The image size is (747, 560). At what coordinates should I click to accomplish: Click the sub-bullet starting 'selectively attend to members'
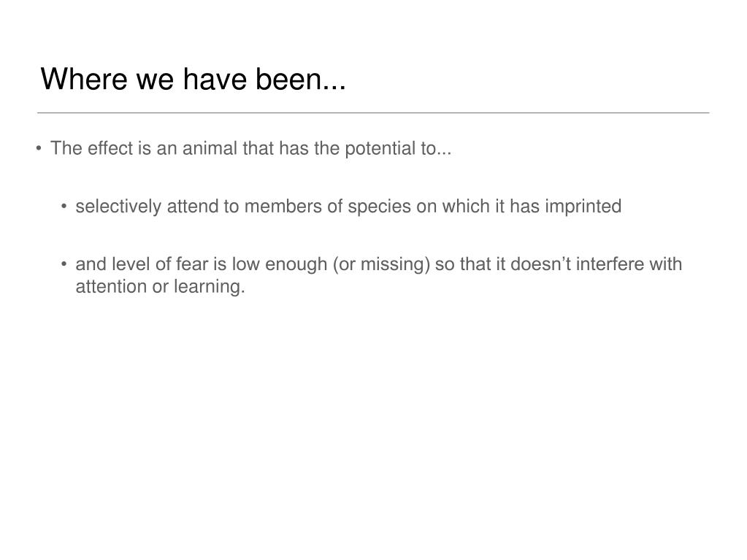(348, 207)
